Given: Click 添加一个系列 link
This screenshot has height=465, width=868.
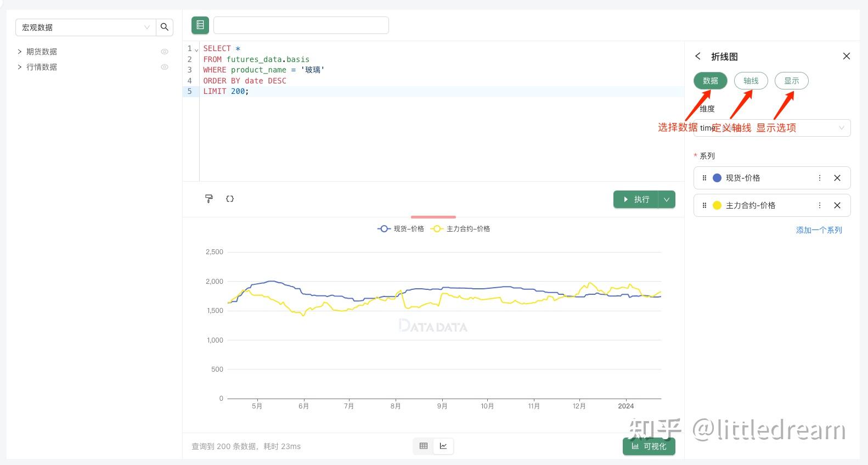Looking at the screenshot, I should point(819,230).
